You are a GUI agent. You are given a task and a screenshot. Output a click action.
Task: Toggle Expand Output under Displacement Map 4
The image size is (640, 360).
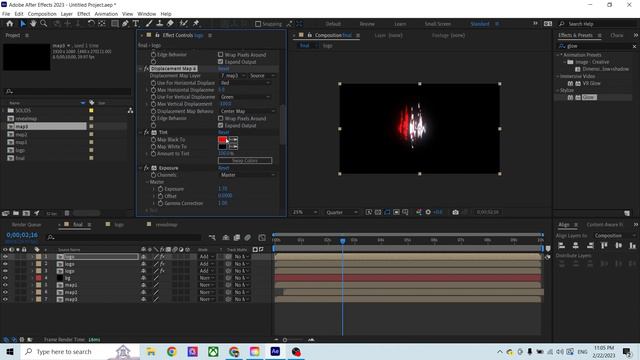[x=220, y=125]
